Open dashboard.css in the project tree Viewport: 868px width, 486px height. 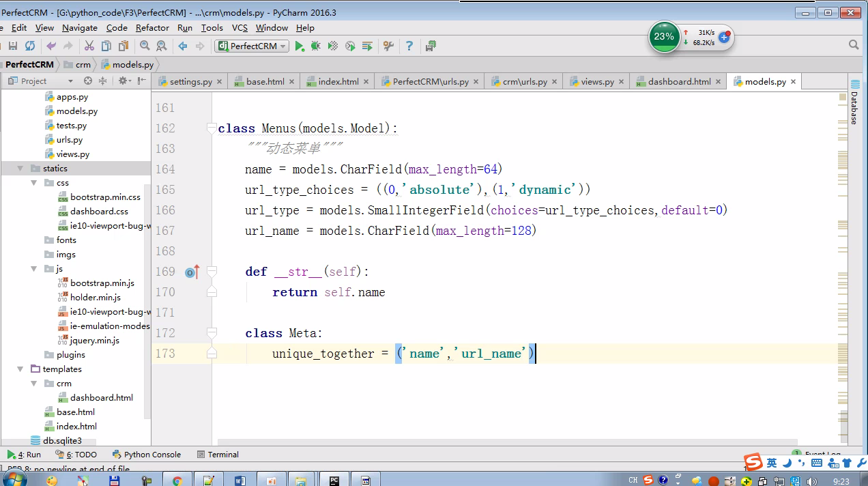[x=99, y=212]
